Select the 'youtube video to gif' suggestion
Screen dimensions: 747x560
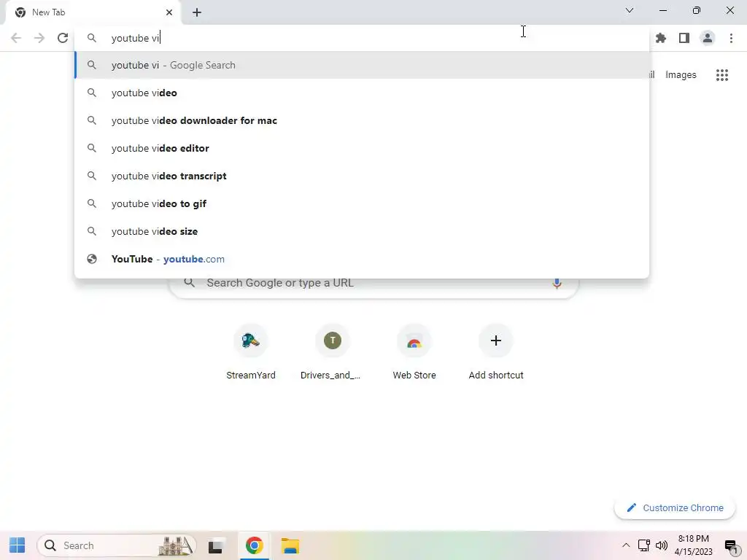tap(362, 203)
